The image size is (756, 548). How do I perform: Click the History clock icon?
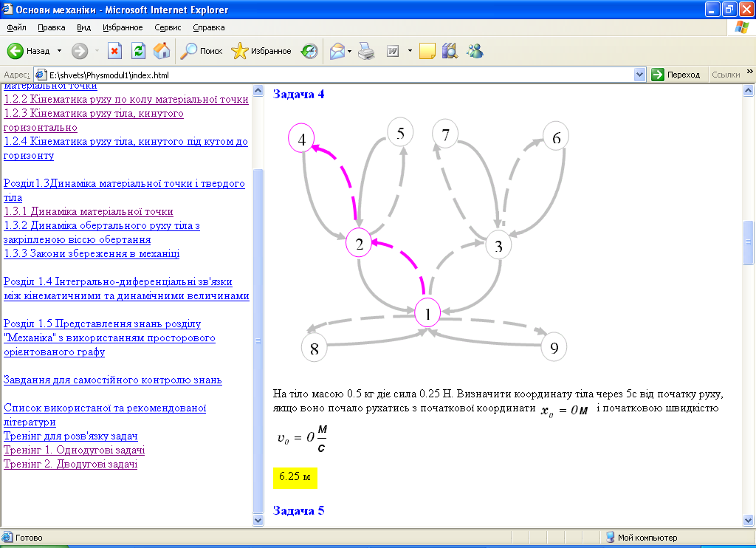tap(309, 51)
